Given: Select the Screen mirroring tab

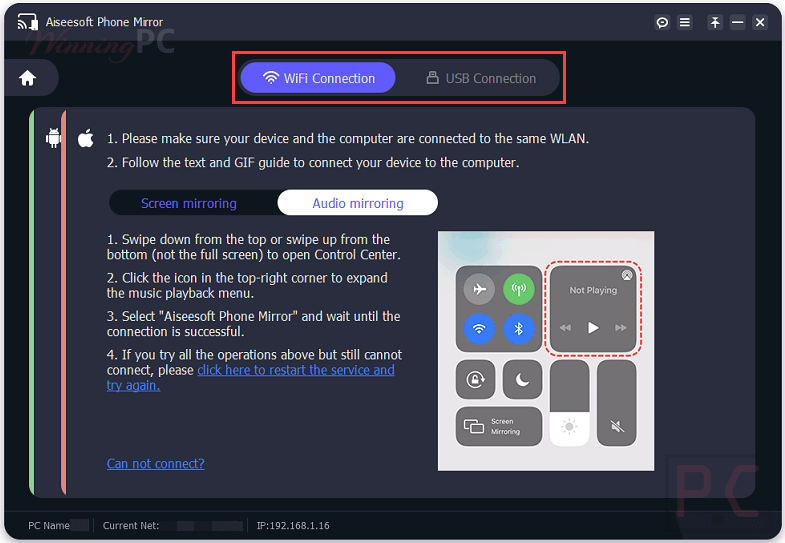Looking at the screenshot, I should click(189, 203).
